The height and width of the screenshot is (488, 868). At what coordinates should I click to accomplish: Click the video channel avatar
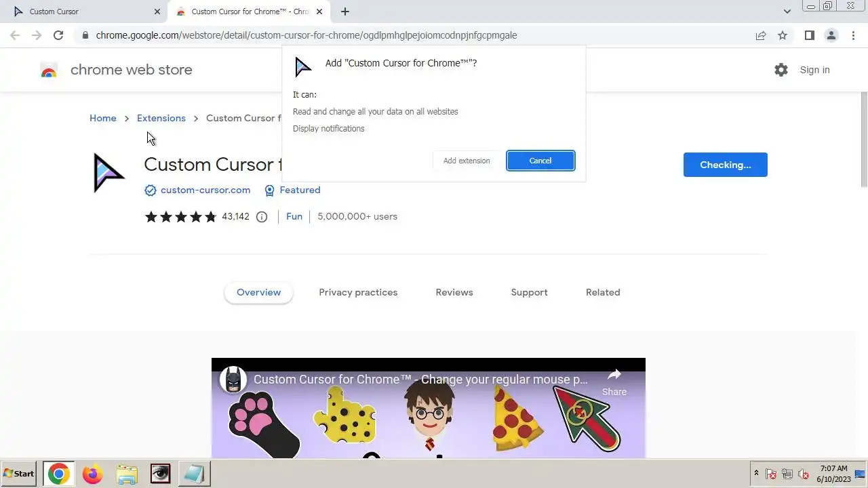click(233, 380)
